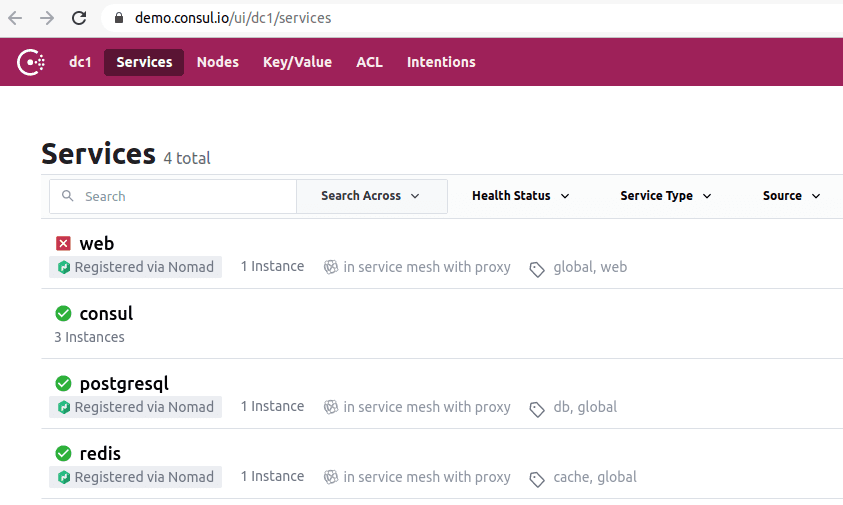Click 1 Instance in the redis row
Viewport: 843px width, 505px height.
(272, 476)
